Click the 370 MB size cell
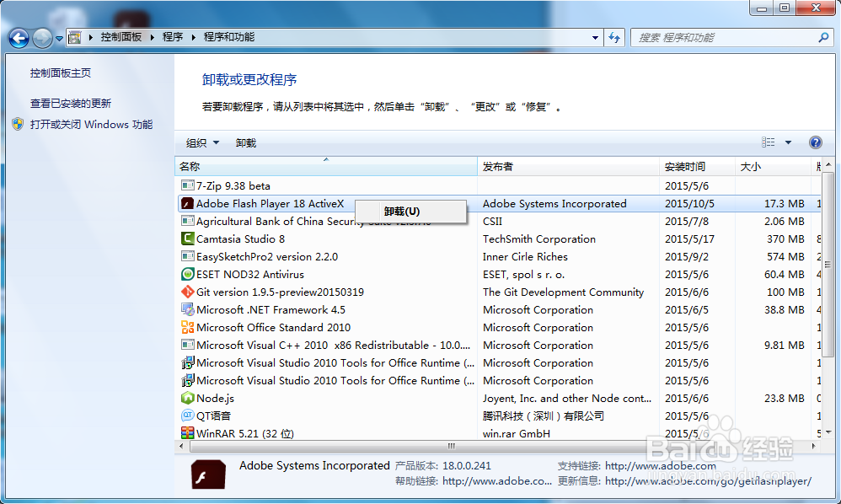841x504 pixels. pyautogui.click(x=785, y=239)
